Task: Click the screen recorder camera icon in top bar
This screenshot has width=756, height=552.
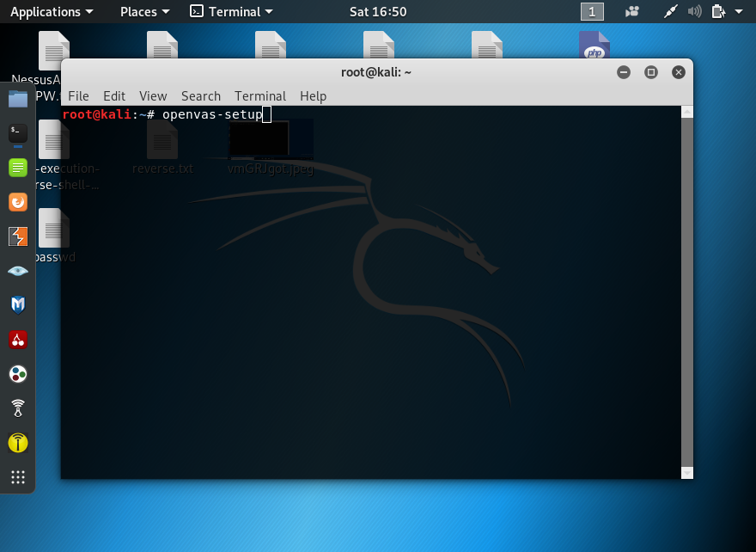Action: [x=632, y=11]
